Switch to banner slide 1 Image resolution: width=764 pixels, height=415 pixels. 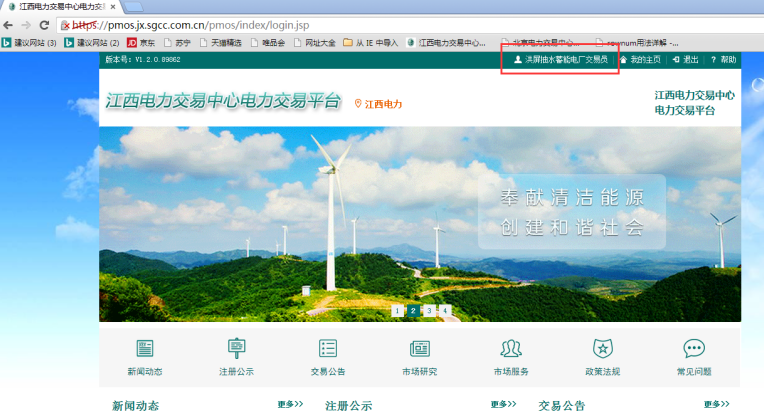(397, 311)
